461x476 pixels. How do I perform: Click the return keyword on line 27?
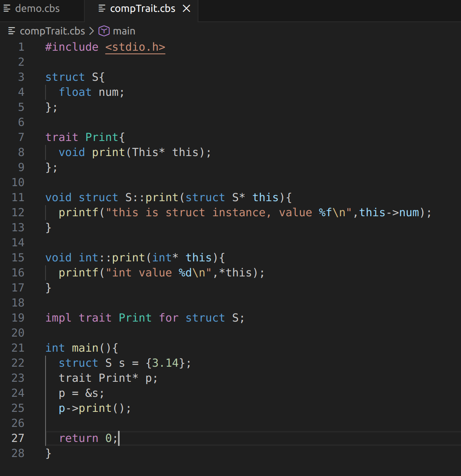78,438
